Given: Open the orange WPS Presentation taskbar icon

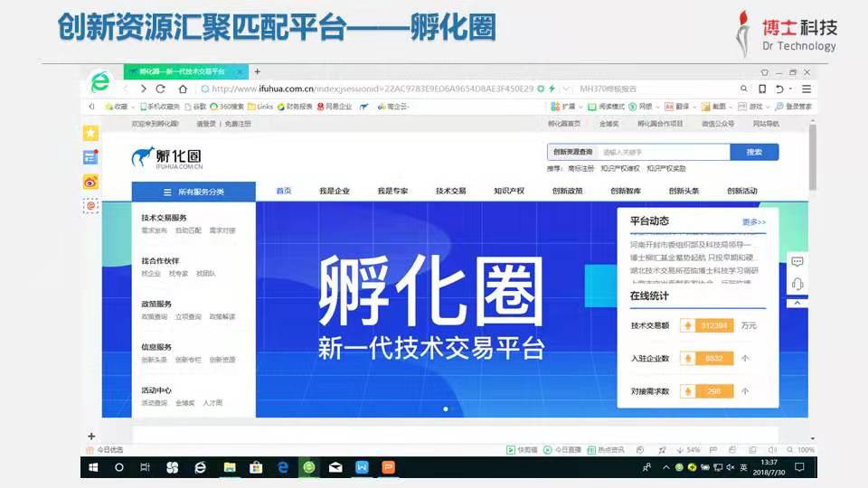Looking at the screenshot, I should pyautogui.click(x=389, y=467).
